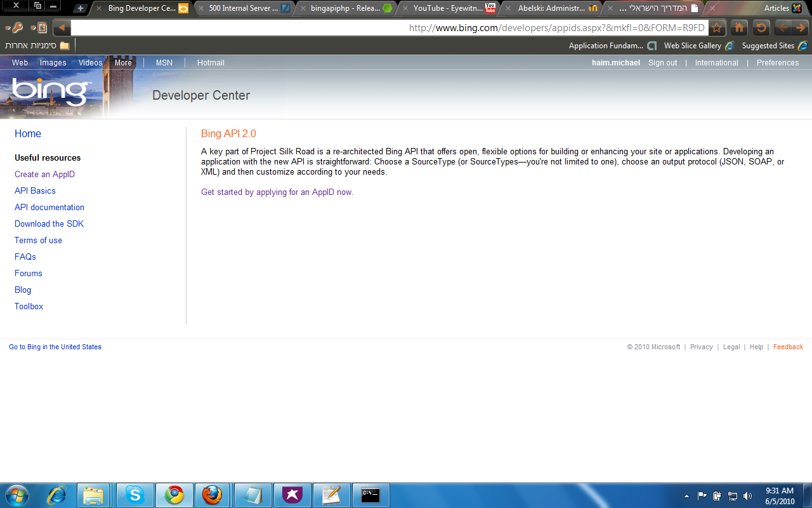This screenshot has height=508, width=812.
Task: Click the orange go arrow beside address bar
Action: click(62, 28)
